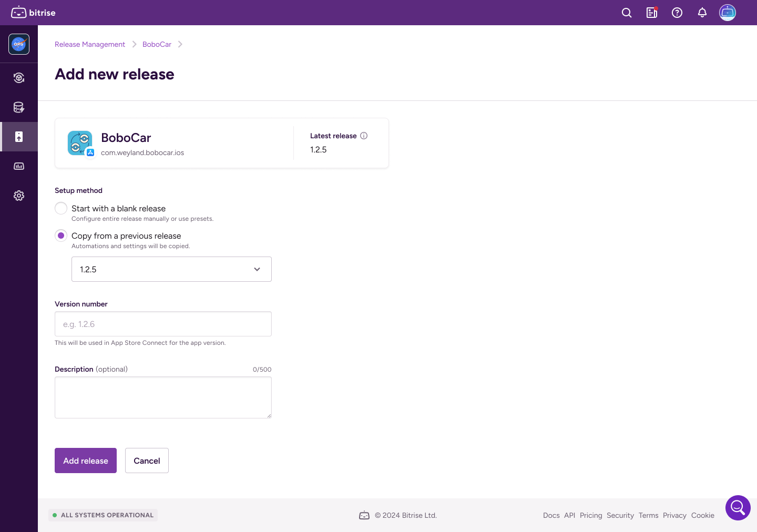
Task: Click the latest release 1.2.5 value
Action: point(319,149)
